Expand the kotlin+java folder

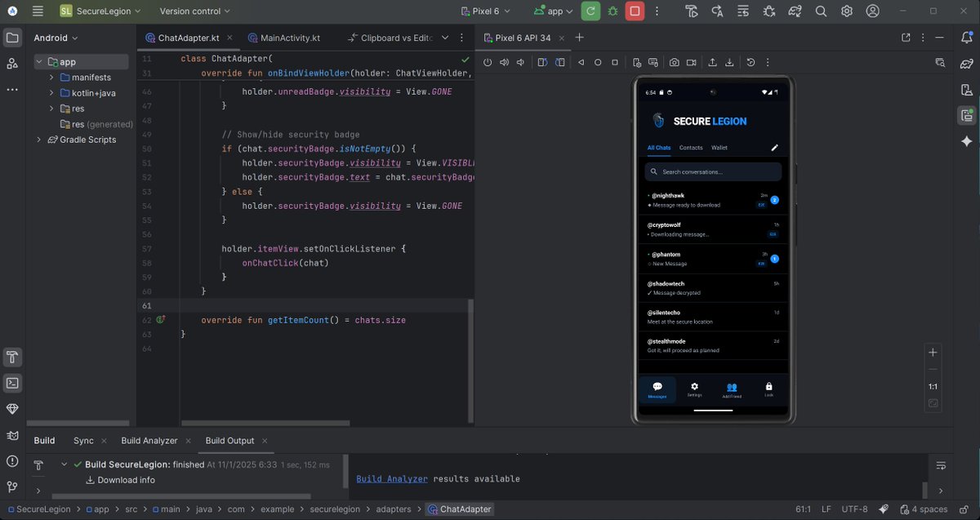point(51,93)
